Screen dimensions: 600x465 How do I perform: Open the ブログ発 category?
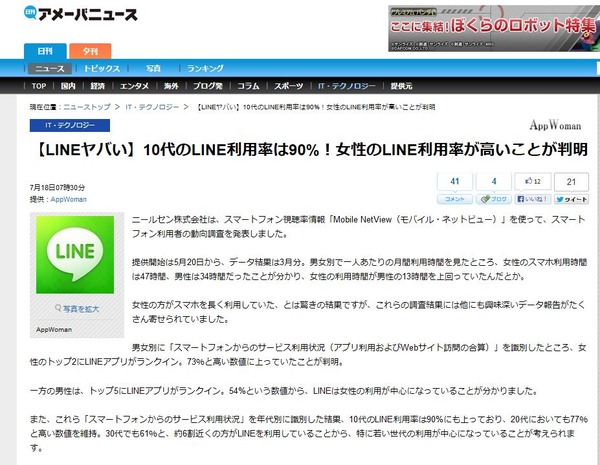208,86
